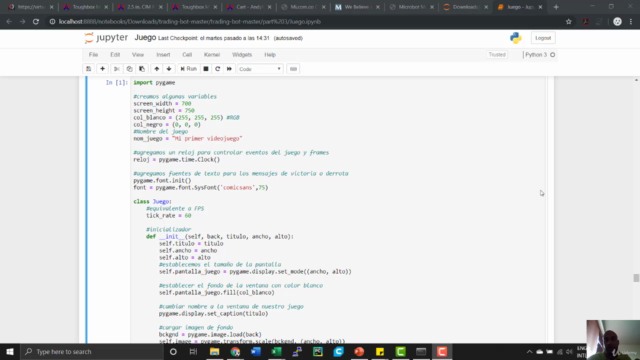The height and width of the screenshot is (360, 640).
Task: Open the File menu
Action: point(93,55)
